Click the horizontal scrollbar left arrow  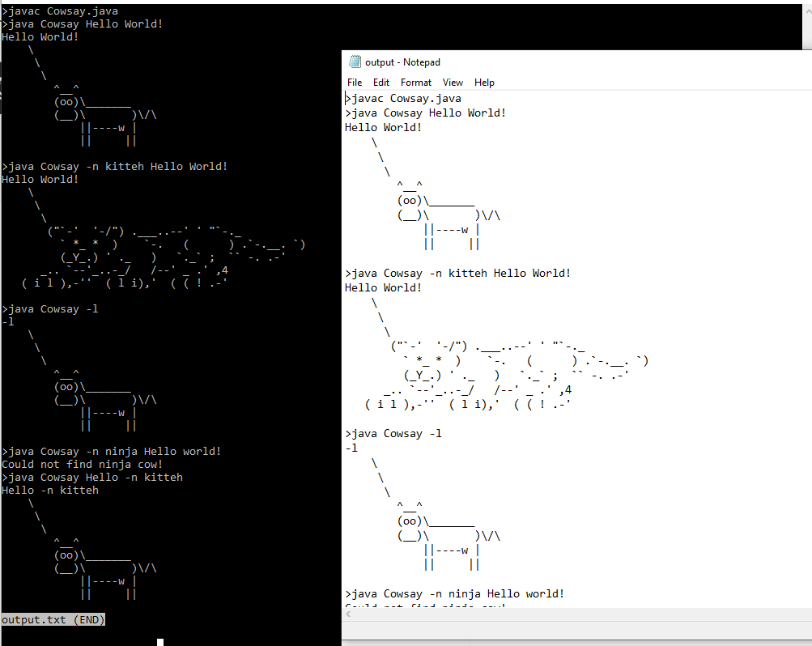pos(348,614)
